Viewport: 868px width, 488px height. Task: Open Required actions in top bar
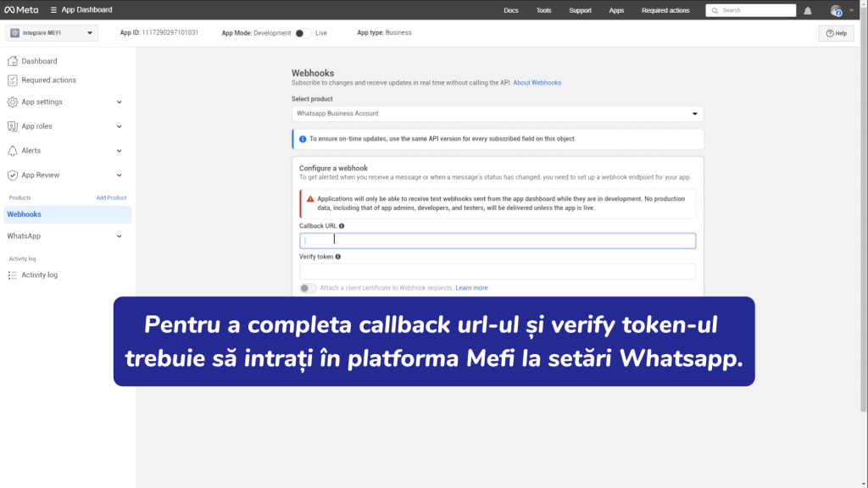[665, 10]
